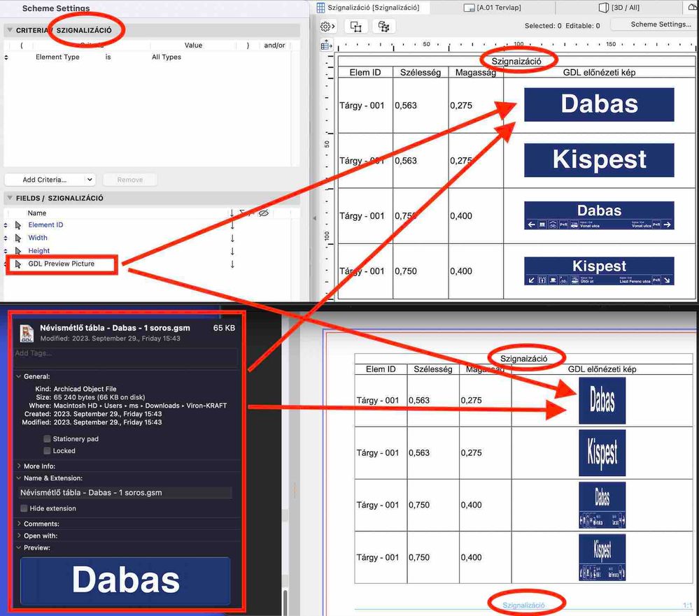The width and height of the screenshot is (699, 616).
Task: Click the Element Type criteria cell
Action: click(x=57, y=57)
